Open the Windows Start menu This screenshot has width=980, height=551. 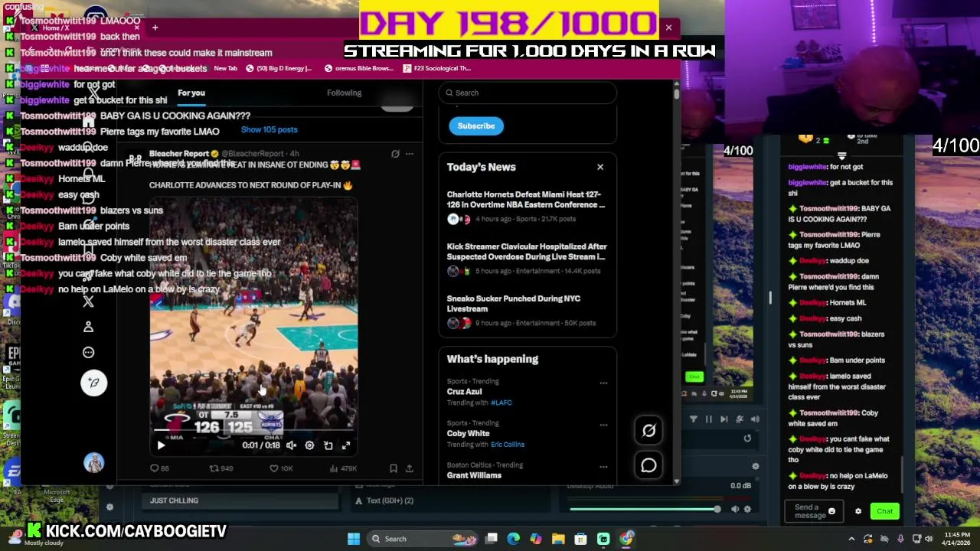point(354,539)
